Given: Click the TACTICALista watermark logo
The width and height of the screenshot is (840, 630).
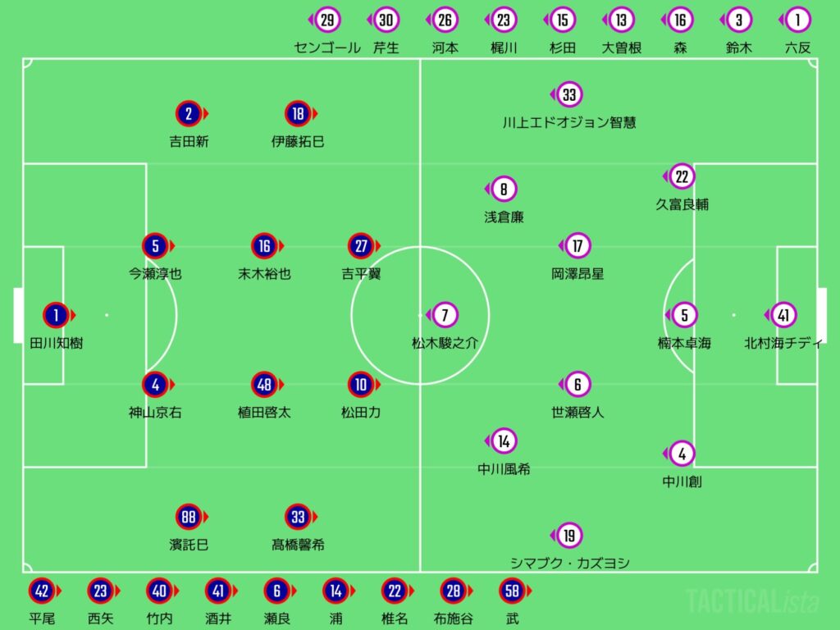Looking at the screenshot, I should tap(751, 601).
